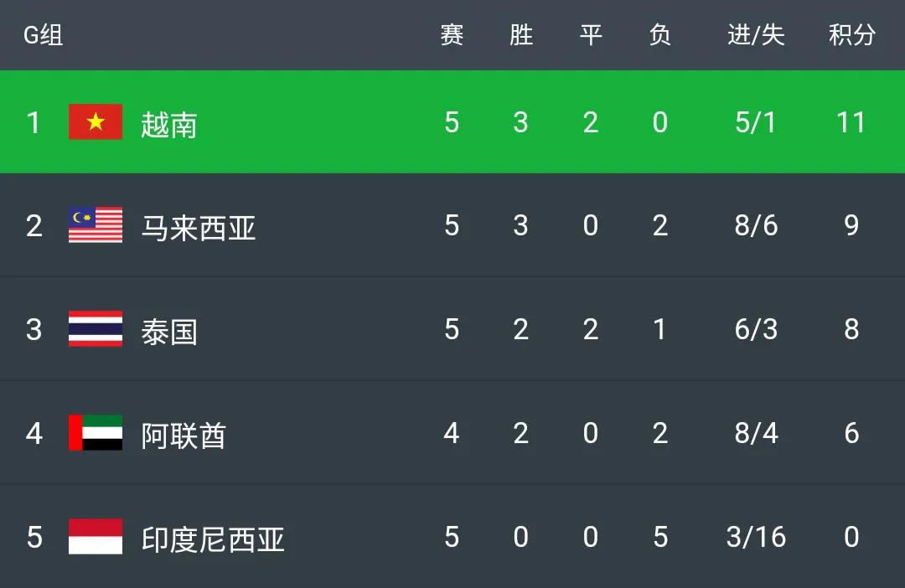The image size is (905, 588).
Task: Click the G组 group header label
Action: (x=43, y=35)
